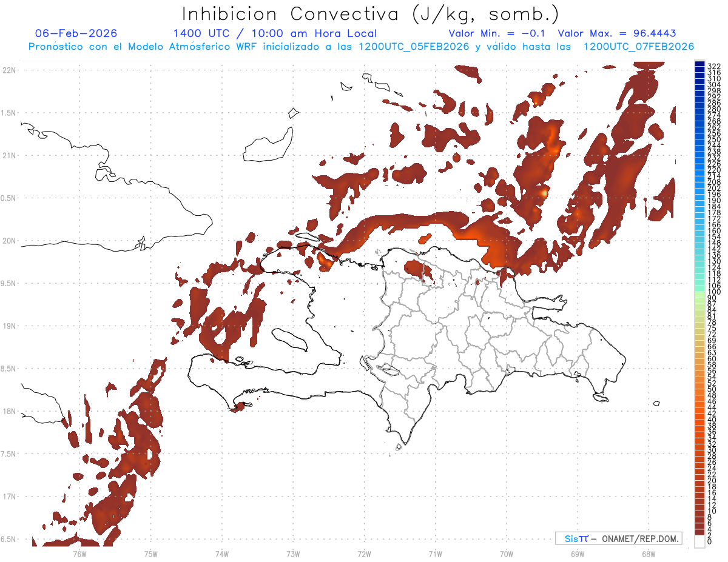Click the '74W' longitude label

pyautogui.click(x=221, y=554)
